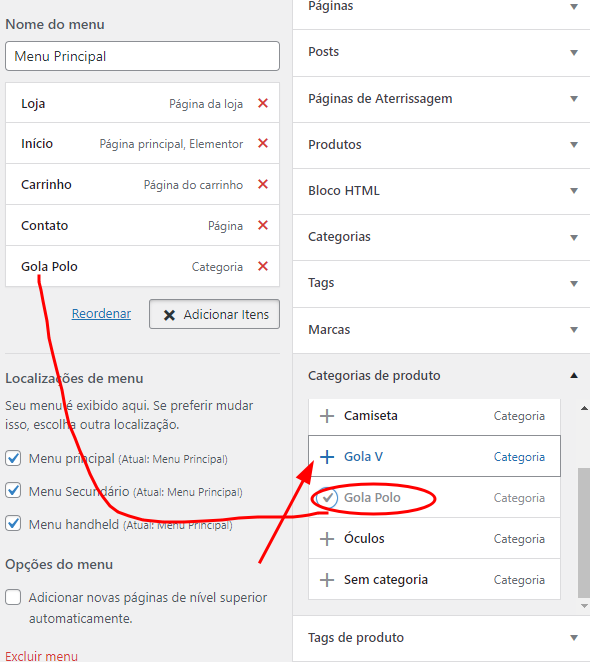Toggle Menu handheld location checkbox
Viewport: 590px width, 662px height.
(x=13, y=524)
